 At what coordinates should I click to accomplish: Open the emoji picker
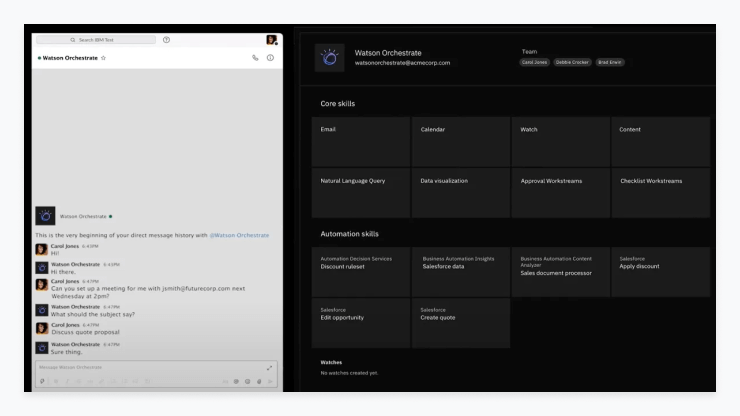click(247, 381)
